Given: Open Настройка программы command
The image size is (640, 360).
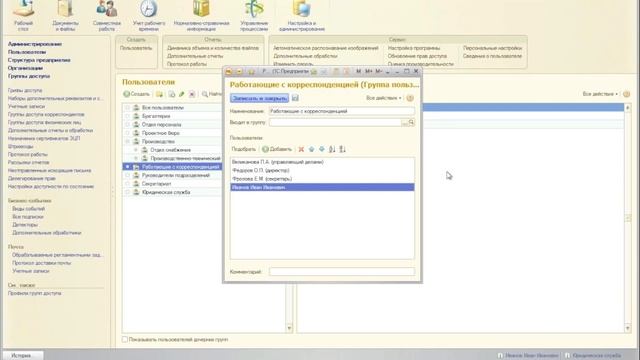Looking at the screenshot, I should (414, 48).
